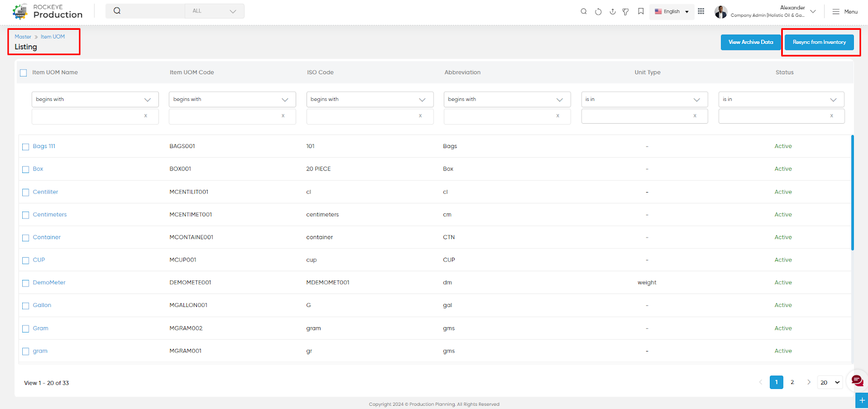Click the Item UOM breadcrumb

tap(53, 37)
